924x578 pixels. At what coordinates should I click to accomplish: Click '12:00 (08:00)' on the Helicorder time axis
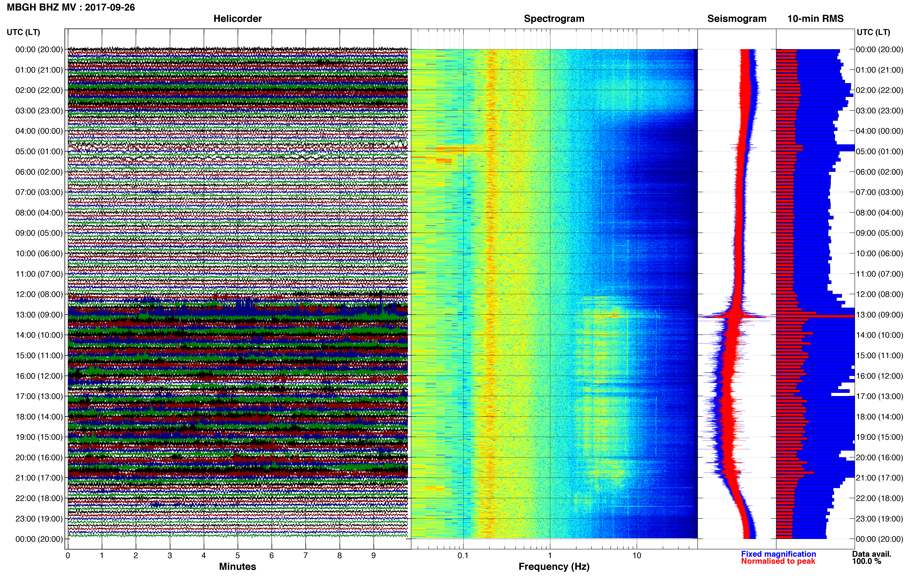pyautogui.click(x=39, y=294)
